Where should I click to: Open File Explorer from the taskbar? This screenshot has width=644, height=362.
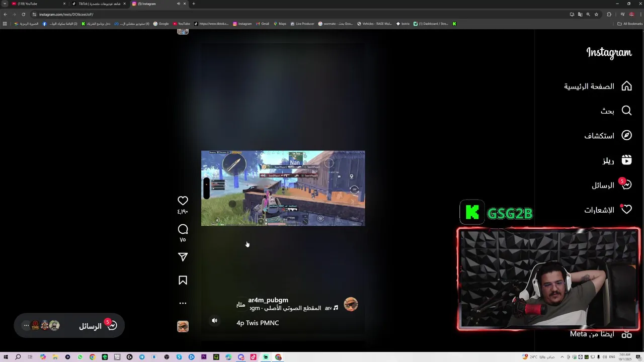point(55,357)
